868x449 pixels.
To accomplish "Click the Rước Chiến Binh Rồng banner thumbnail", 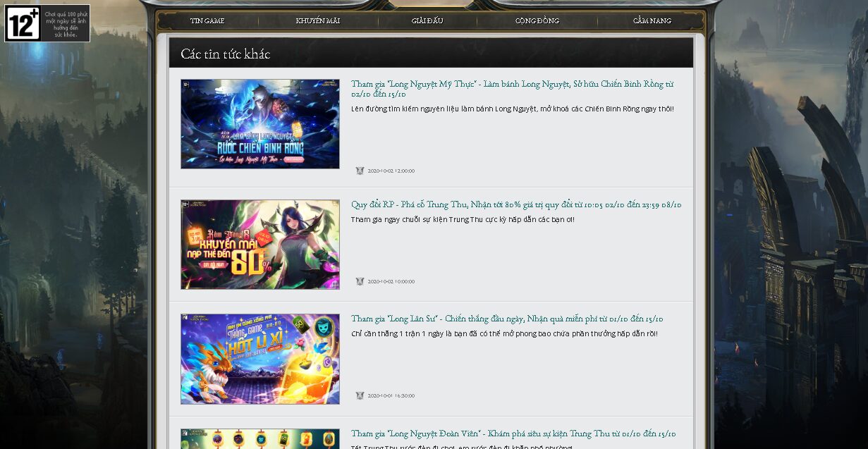I will [x=260, y=124].
